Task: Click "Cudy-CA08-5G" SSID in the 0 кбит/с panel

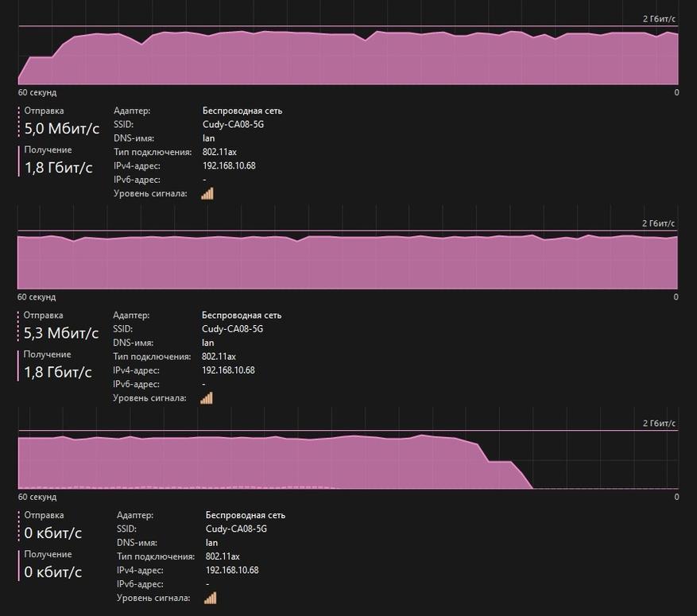Action: (237, 529)
